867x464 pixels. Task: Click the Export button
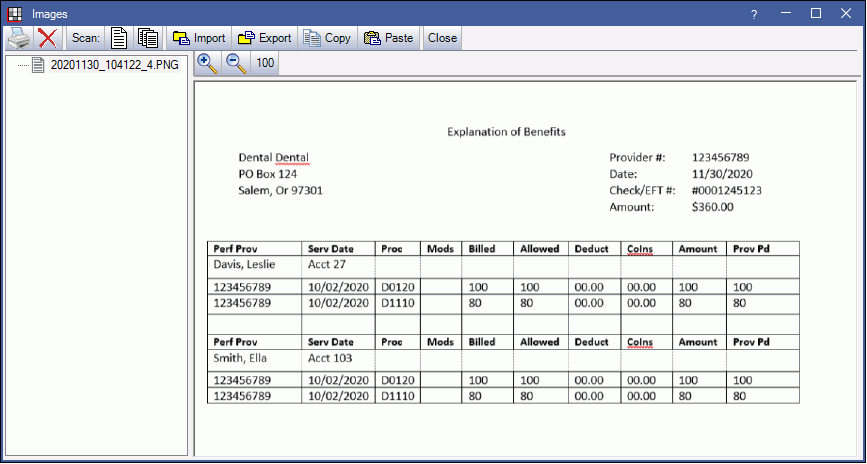[264, 38]
